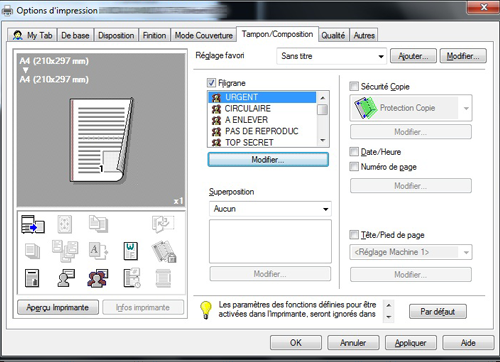
Task: Click the icon beside PAS DE REPRODUC
Action: [216, 131]
